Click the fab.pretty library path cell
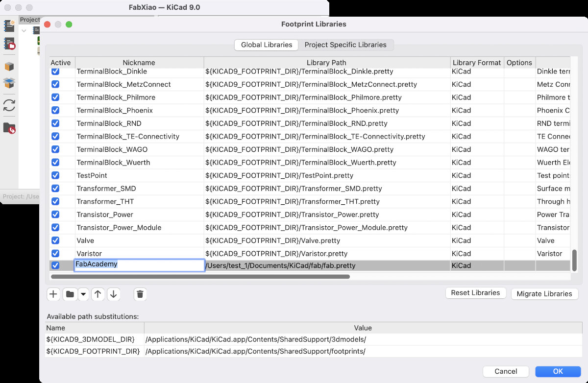 pos(327,265)
